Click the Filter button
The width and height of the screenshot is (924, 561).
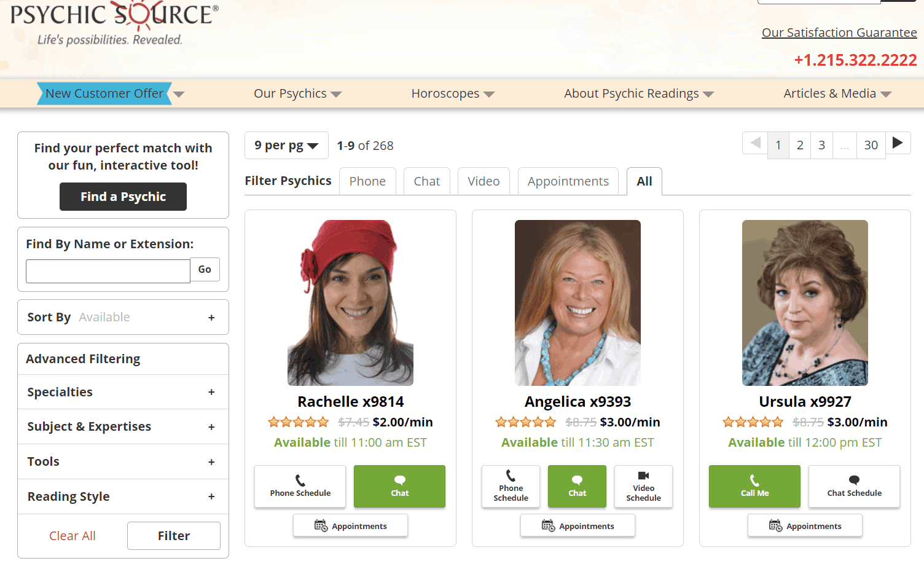coord(174,536)
